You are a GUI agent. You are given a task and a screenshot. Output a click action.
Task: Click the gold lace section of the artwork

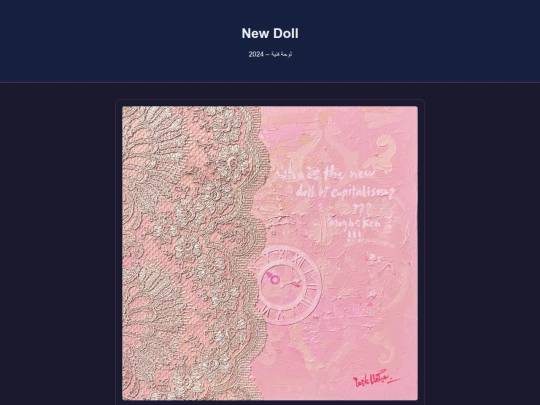tap(193, 253)
